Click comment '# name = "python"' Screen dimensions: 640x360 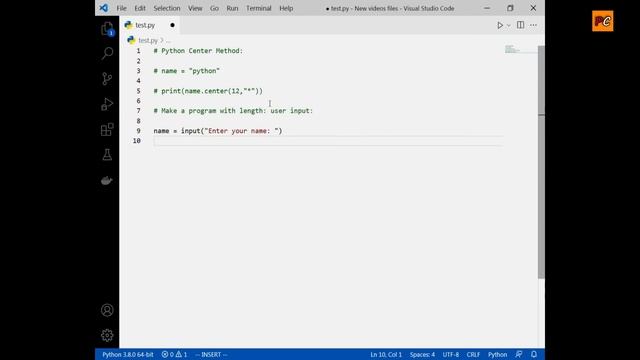pos(187,71)
